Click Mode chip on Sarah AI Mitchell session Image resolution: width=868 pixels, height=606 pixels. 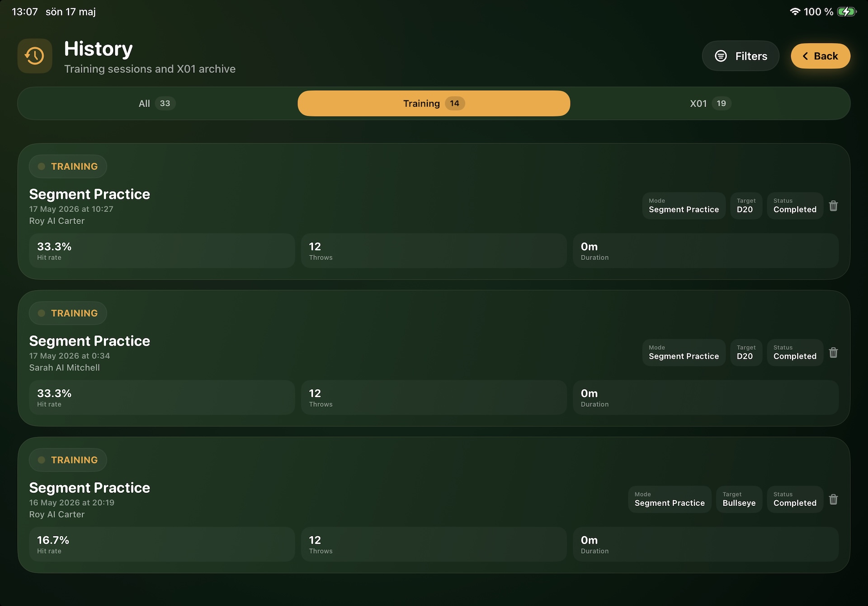pyautogui.click(x=684, y=353)
